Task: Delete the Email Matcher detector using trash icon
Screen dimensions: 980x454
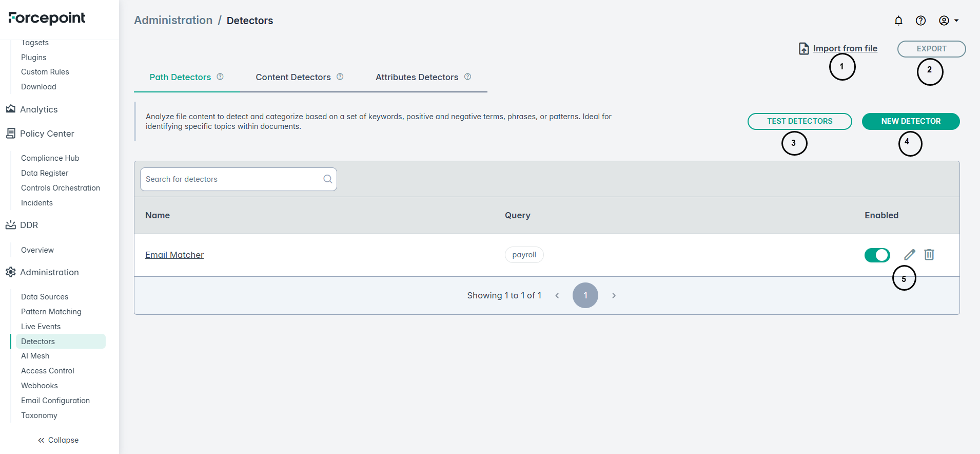Action: point(929,255)
